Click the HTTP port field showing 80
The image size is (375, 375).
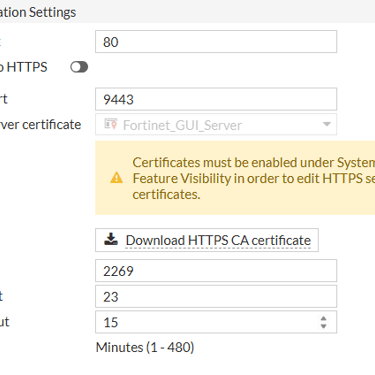[216, 42]
